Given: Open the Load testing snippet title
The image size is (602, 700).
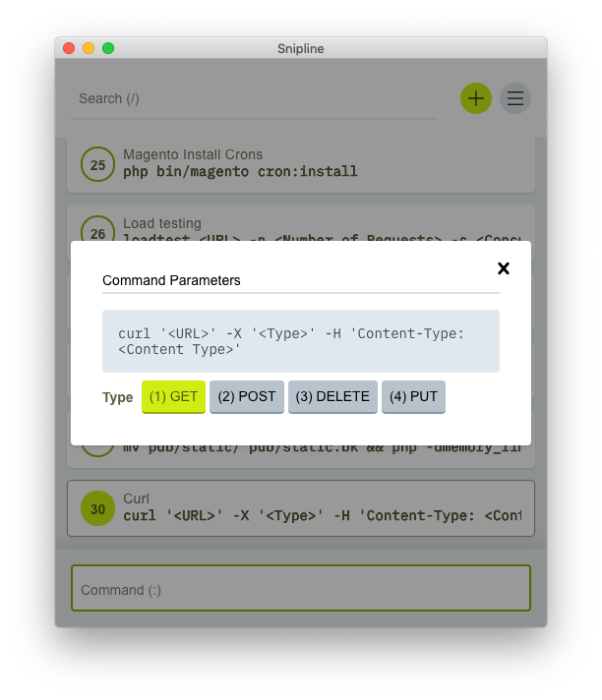Looking at the screenshot, I should tap(162, 223).
